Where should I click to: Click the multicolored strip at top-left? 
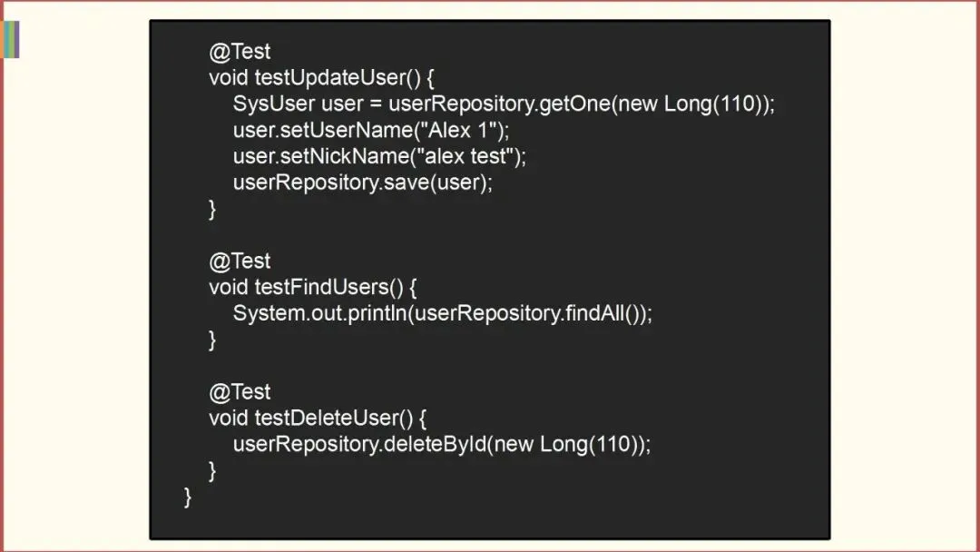coord(11,39)
